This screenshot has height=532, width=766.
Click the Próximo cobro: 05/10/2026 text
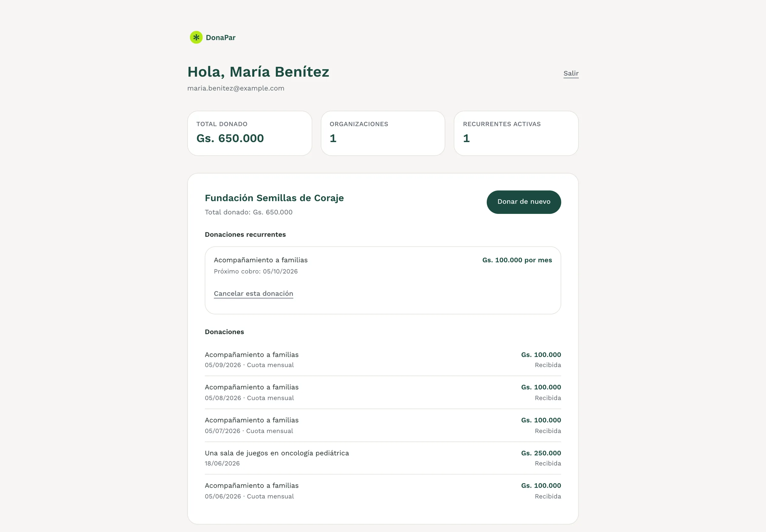256,271
